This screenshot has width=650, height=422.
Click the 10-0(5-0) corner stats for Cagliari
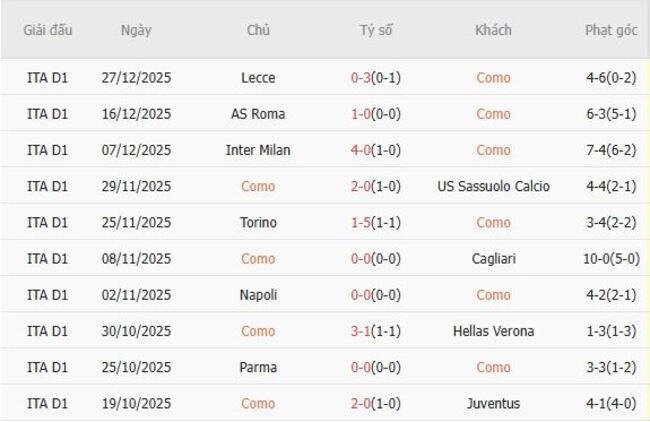pos(611,259)
